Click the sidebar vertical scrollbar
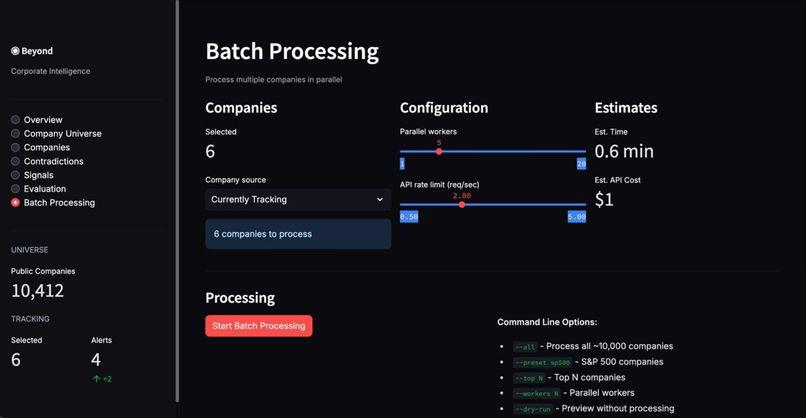 (177, 201)
